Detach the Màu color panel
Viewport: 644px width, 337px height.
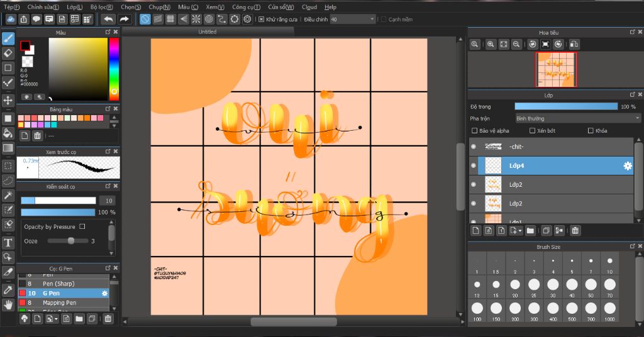[x=108, y=32]
